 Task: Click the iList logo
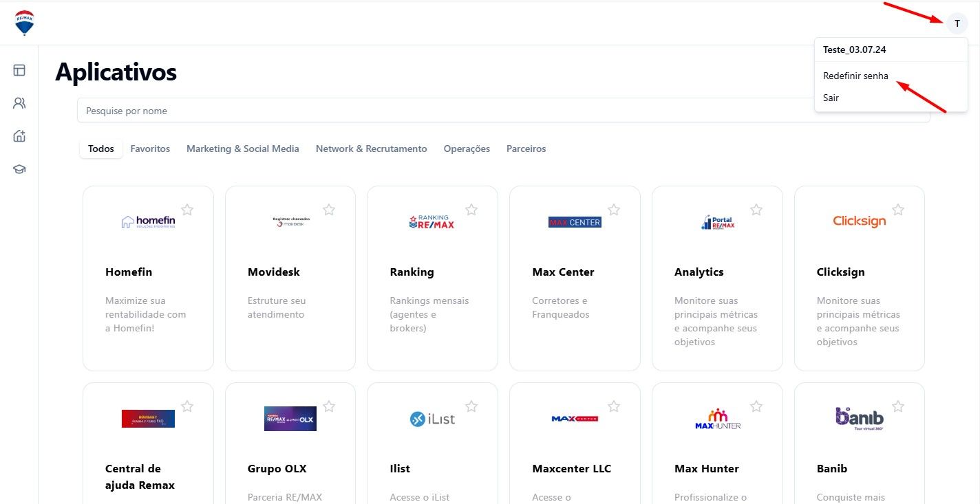click(x=432, y=419)
